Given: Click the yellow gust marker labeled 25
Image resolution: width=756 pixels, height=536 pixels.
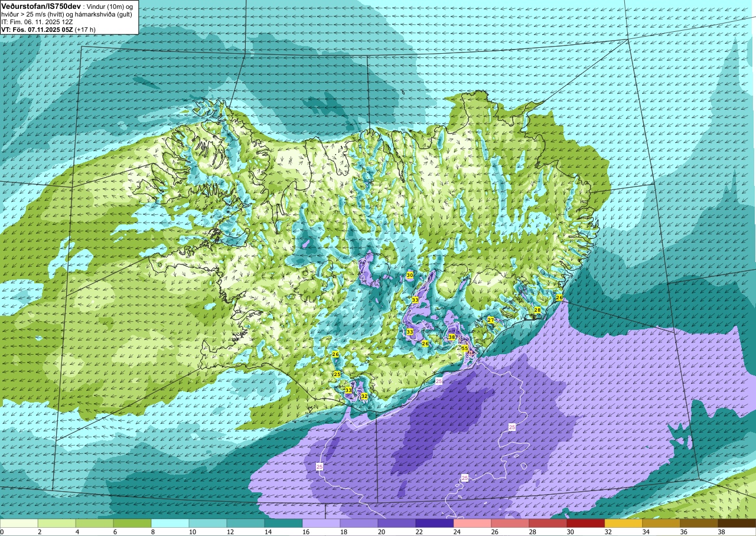Looking at the screenshot, I should [x=337, y=374].
